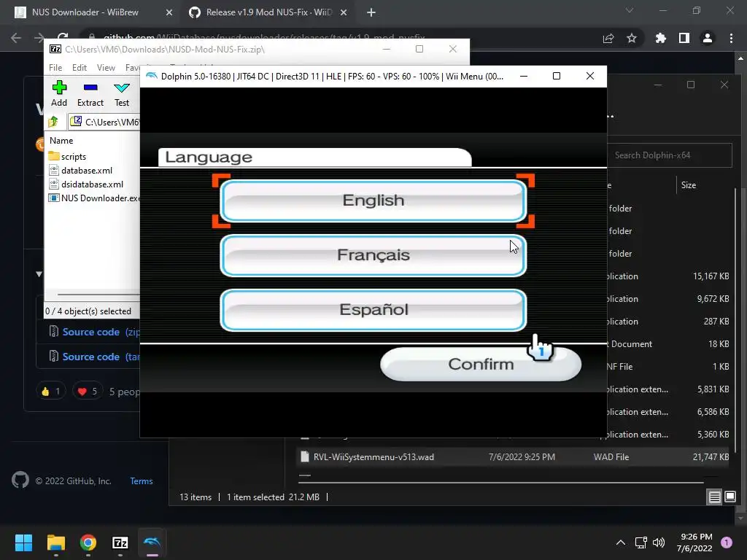Click network icon in system tray
The width and height of the screenshot is (747, 560).
(x=640, y=542)
